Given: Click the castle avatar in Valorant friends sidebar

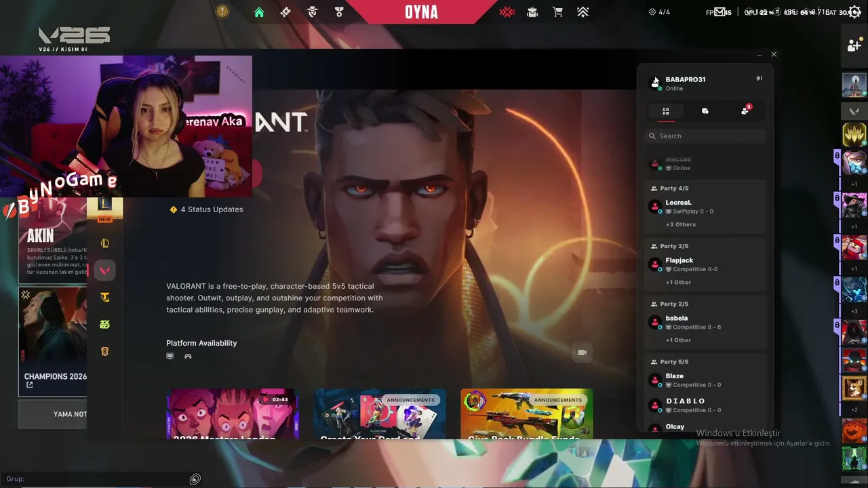Looking at the screenshot, I should [854, 85].
